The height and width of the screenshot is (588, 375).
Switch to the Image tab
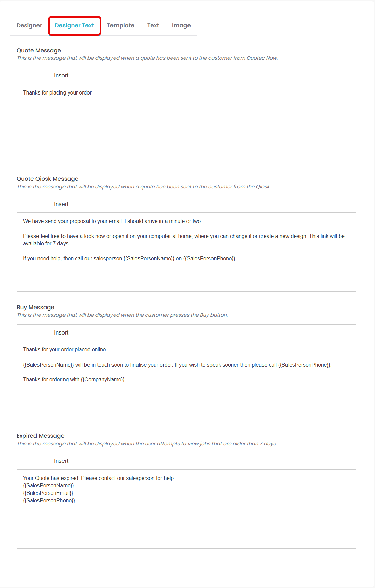coord(181,25)
